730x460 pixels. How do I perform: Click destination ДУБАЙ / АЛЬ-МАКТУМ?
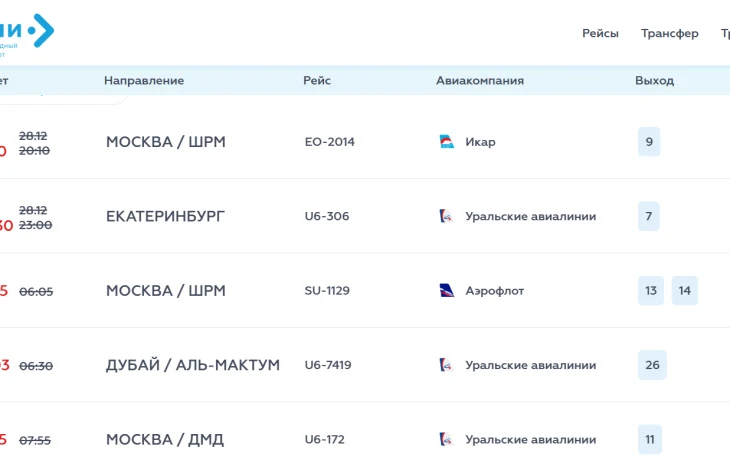pos(193,365)
